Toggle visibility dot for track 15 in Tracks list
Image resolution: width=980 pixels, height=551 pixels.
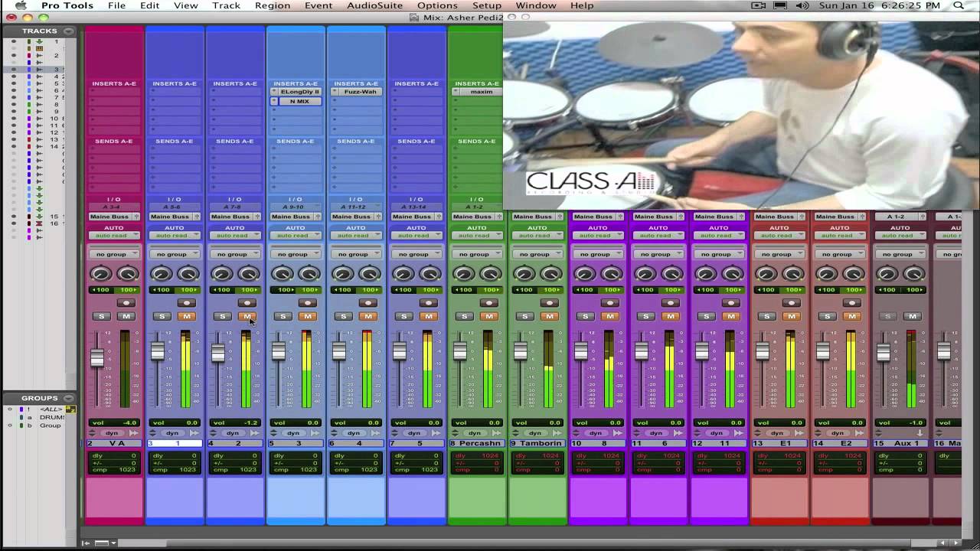(x=13, y=217)
